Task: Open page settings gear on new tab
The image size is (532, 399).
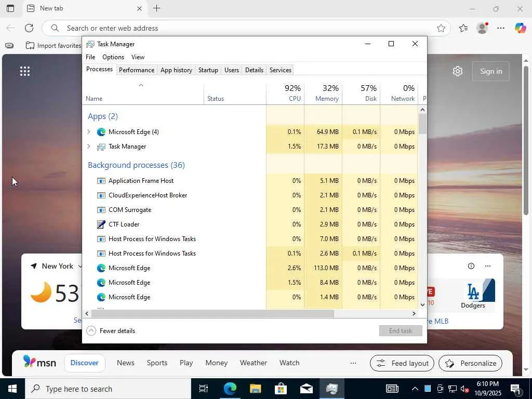Action: pos(458,71)
